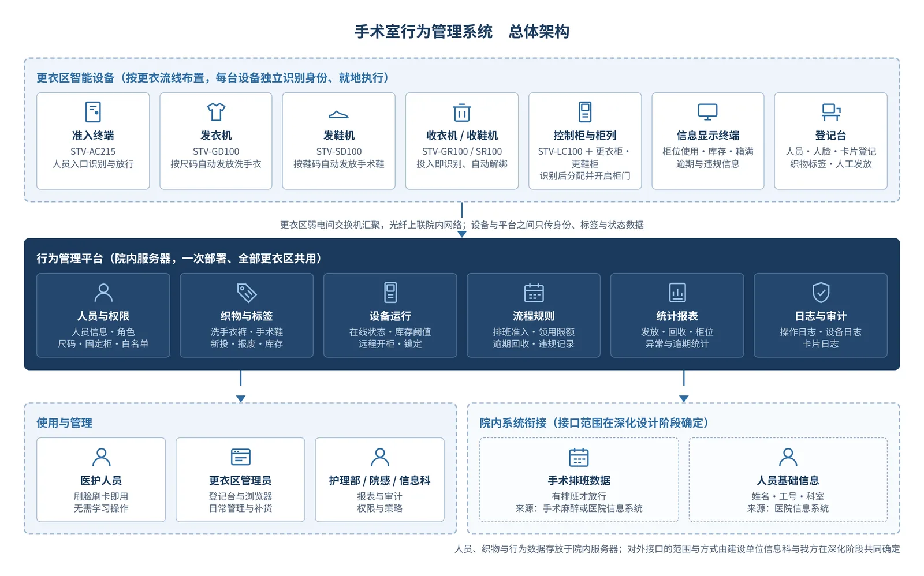Click the 登记台 desk icon

tap(831, 112)
